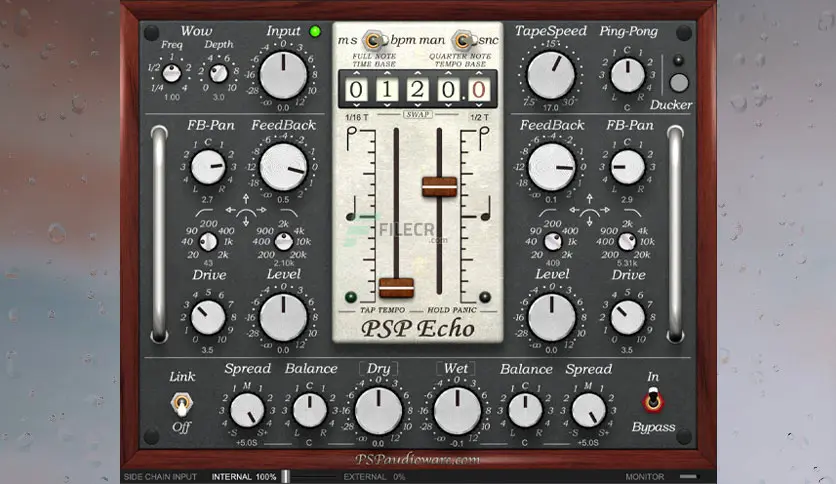Increment the second tempo digit showing 1
This screenshot has width=836, height=484.
(387, 74)
